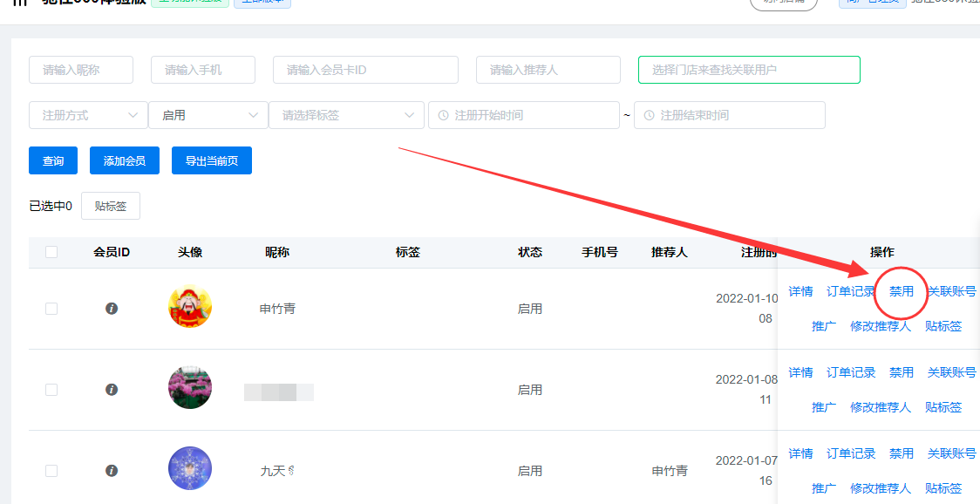Click clock icon in 注册结束时间 field

[649, 116]
